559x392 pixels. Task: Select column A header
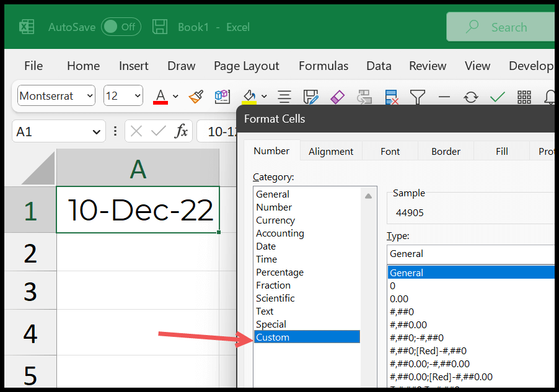pos(138,168)
